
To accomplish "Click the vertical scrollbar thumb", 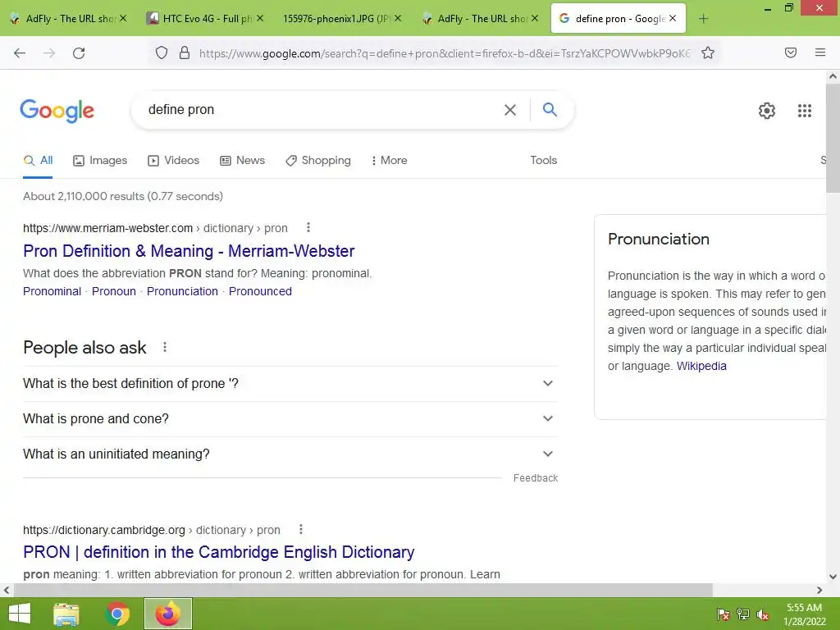I will pyautogui.click(x=833, y=138).
